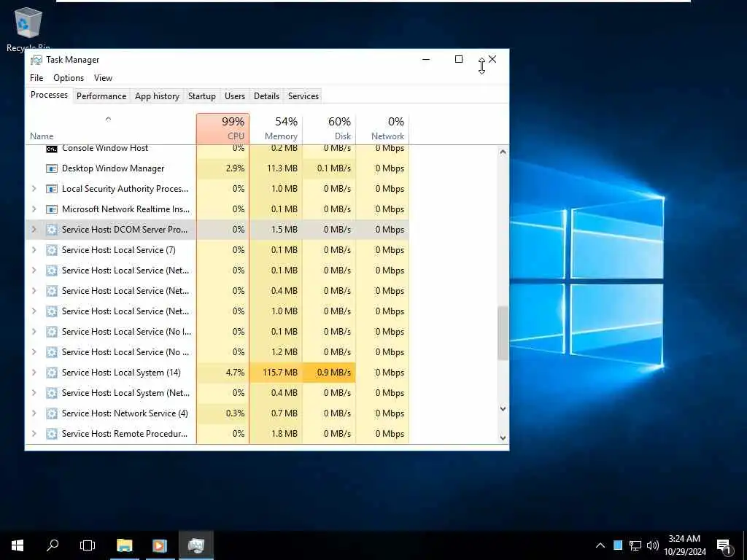Click the Show desktop strip at taskbar end
Screen dimensions: 747x560
[x=745, y=545]
